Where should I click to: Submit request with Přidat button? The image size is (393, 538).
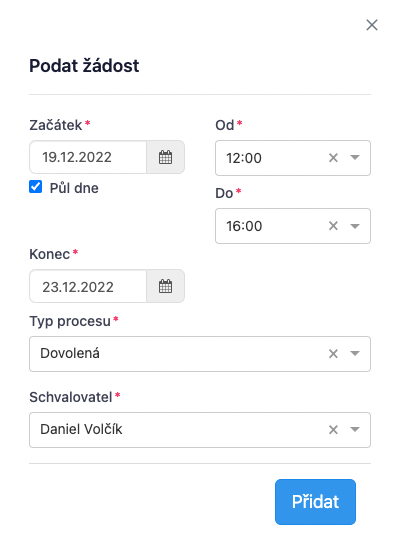pyautogui.click(x=315, y=502)
